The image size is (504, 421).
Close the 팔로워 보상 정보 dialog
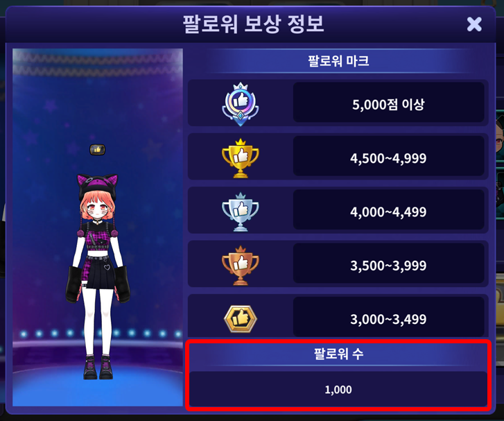tap(474, 24)
